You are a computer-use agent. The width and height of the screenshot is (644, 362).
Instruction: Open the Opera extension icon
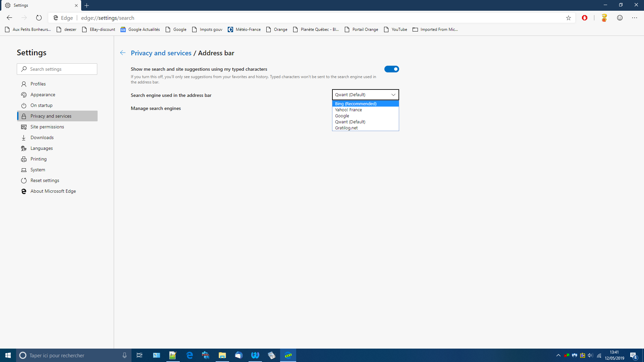585,18
